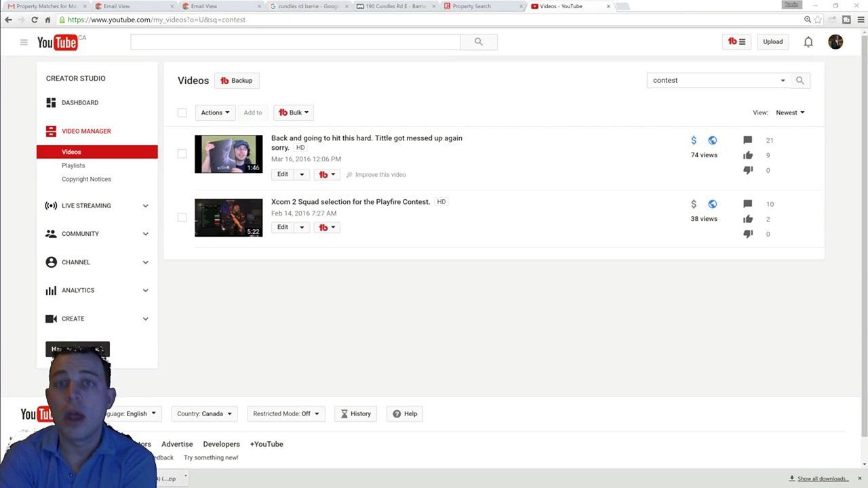
Task: Click the browser home icon
Action: 47,20
